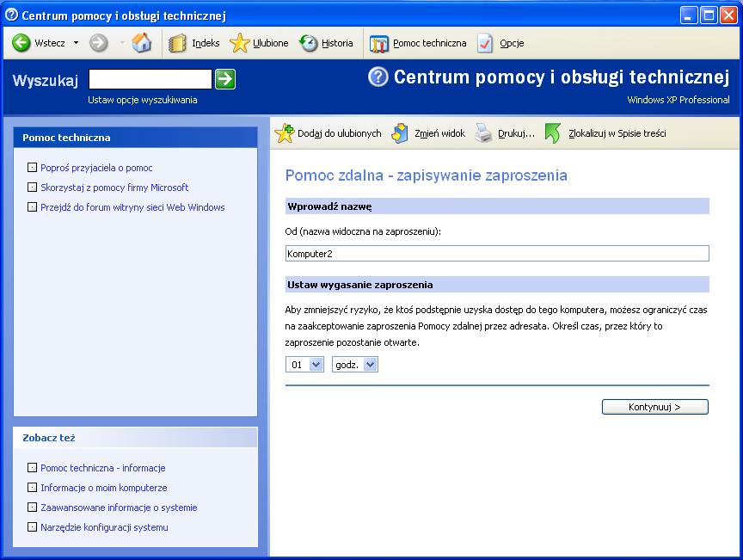743x560 pixels.
Task: Click the bullet icon beside Skorzystaj z pomocy firmy Microsoft
Action: 32,188
